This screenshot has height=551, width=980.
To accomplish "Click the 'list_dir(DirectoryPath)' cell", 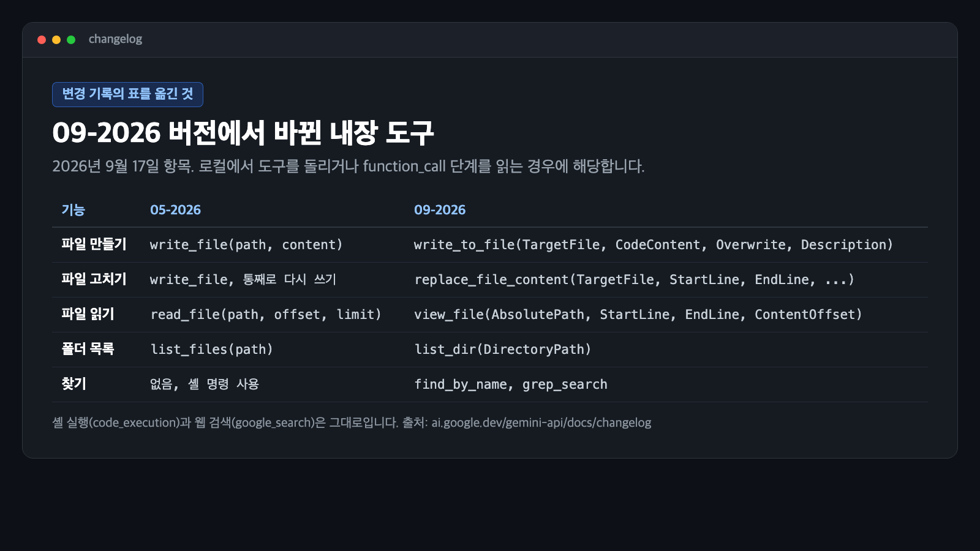I will 503,350.
